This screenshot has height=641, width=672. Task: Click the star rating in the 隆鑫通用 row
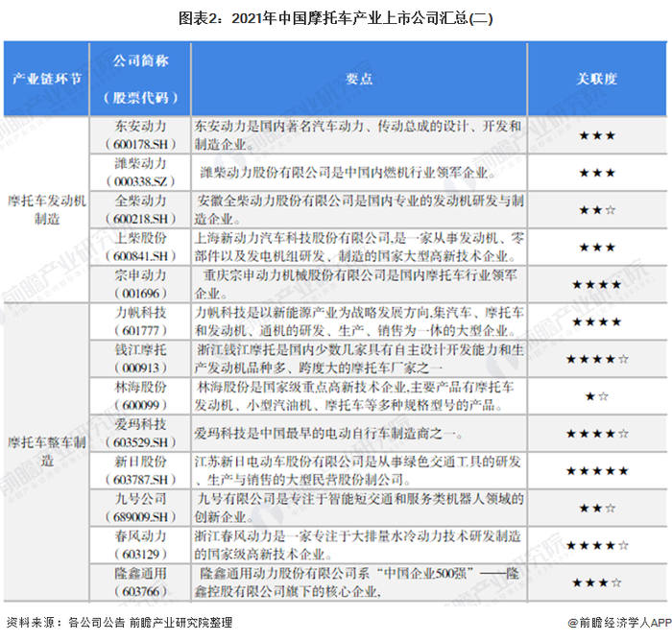[x=597, y=583]
